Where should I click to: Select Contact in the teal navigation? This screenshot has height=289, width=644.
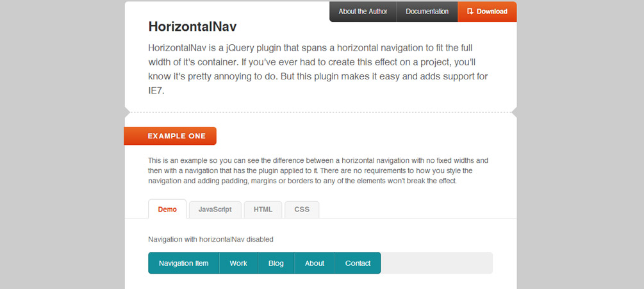tap(358, 263)
